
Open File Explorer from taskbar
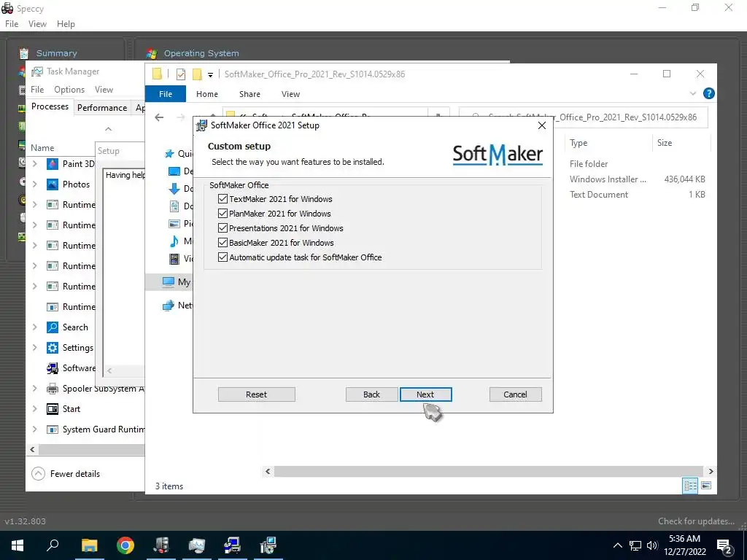tap(89, 545)
